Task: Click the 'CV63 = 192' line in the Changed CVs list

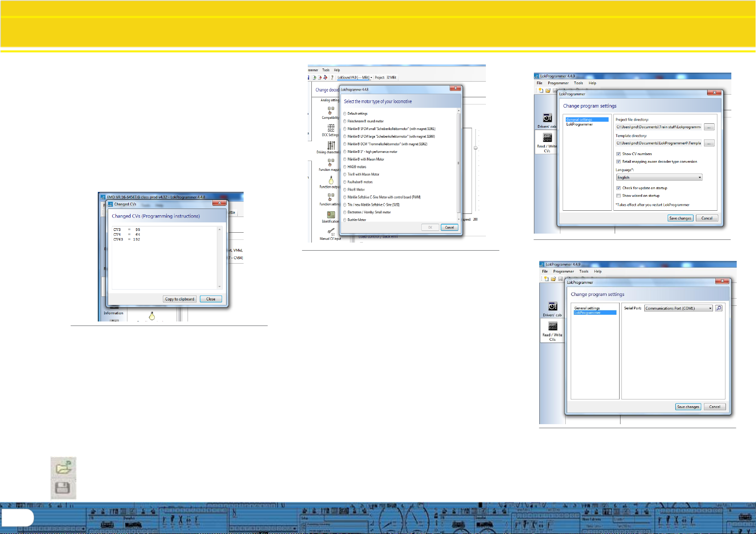Action: 127,239
